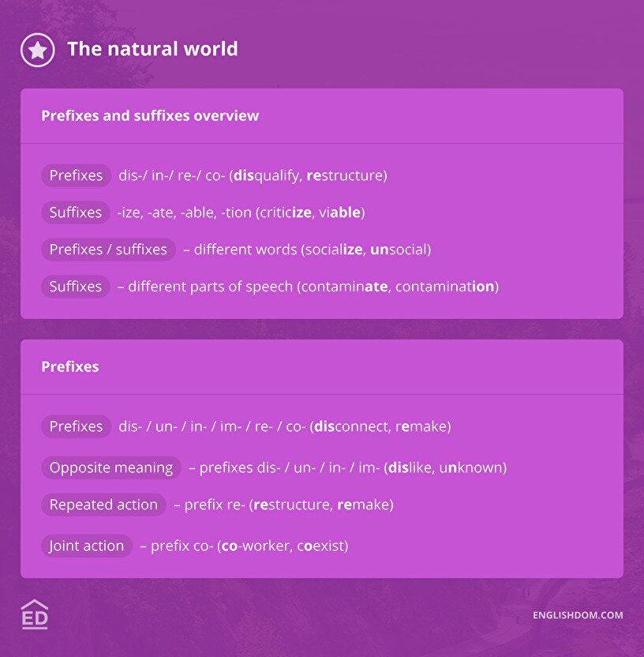Choose the 'Joint action' tag
The image size is (644, 657).
pos(87,546)
